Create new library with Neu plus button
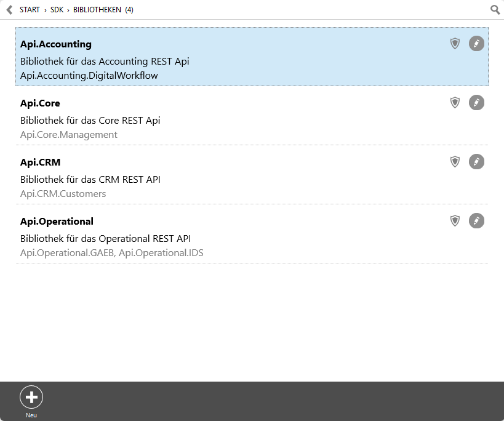Screen dimensions: 504x421 (31, 397)
